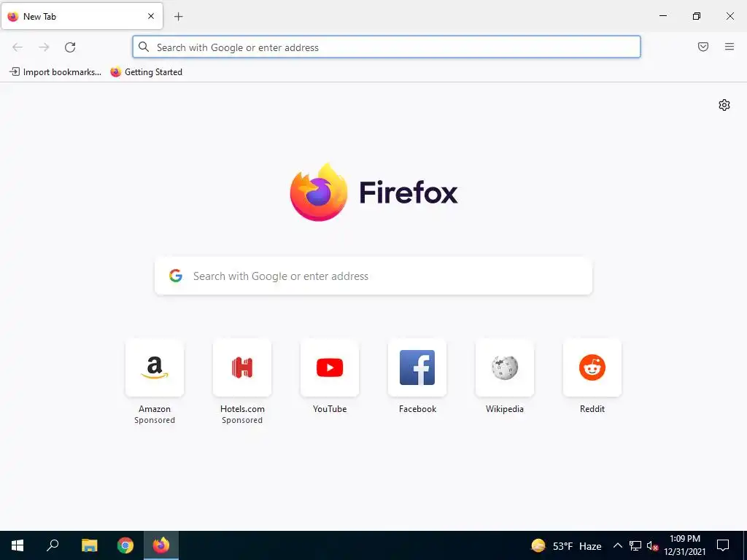
Task: Focus the center Google search box
Action: [x=373, y=276]
